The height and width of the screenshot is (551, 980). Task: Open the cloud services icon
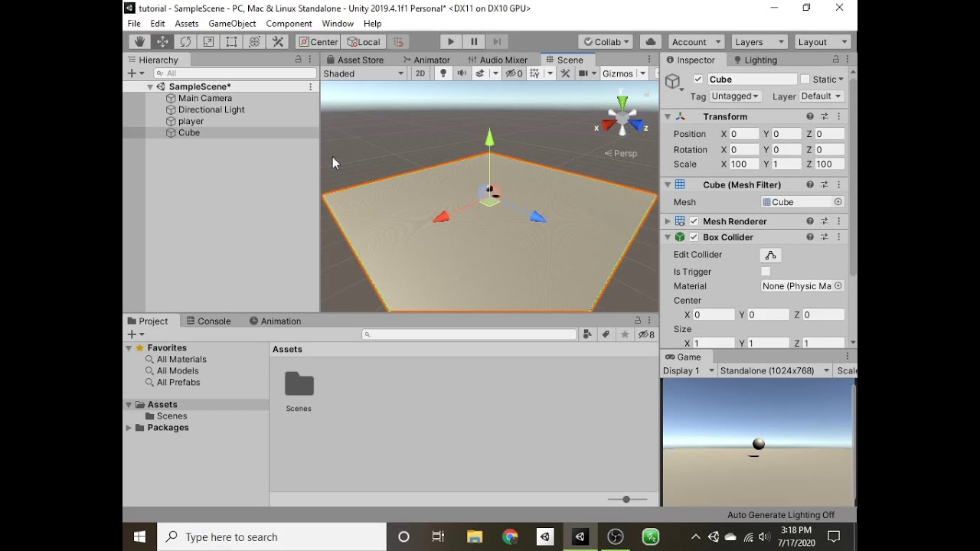[x=651, y=42]
